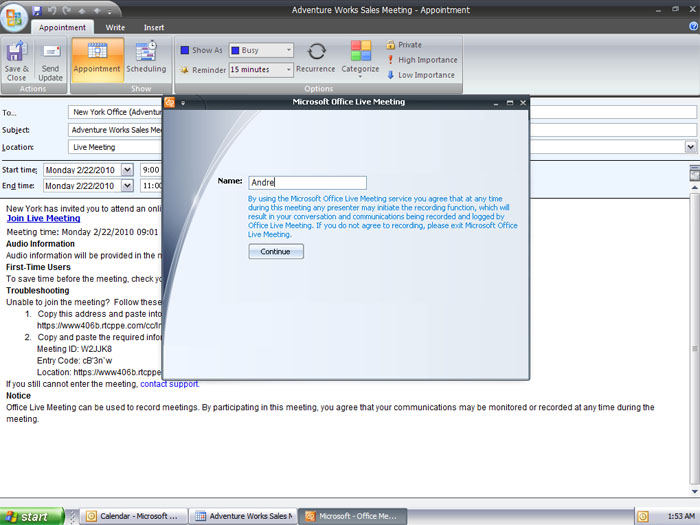Click the Name field in Live Meeting
700x525 pixels.
(308, 182)
